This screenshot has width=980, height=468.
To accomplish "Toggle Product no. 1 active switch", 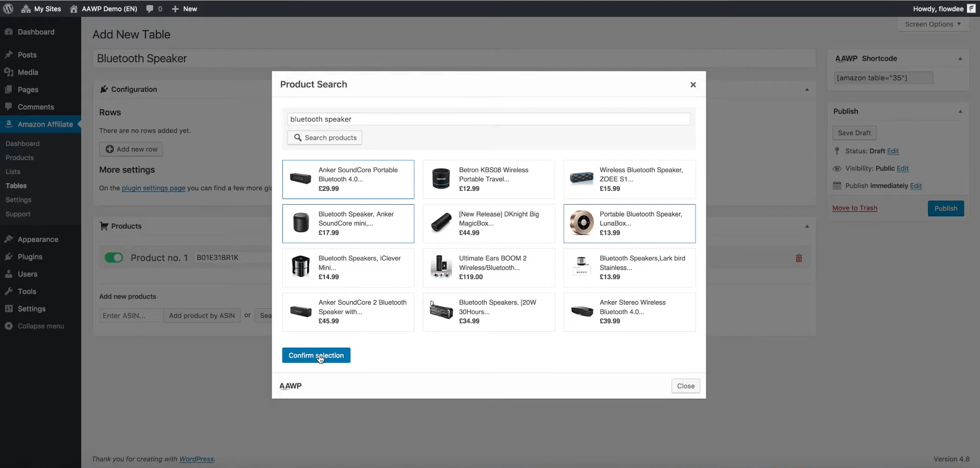I will click(114, 258).
